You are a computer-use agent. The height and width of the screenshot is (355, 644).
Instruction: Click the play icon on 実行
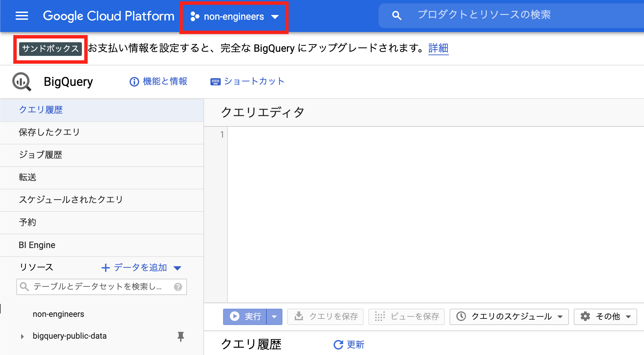click(x=234, y=316)
